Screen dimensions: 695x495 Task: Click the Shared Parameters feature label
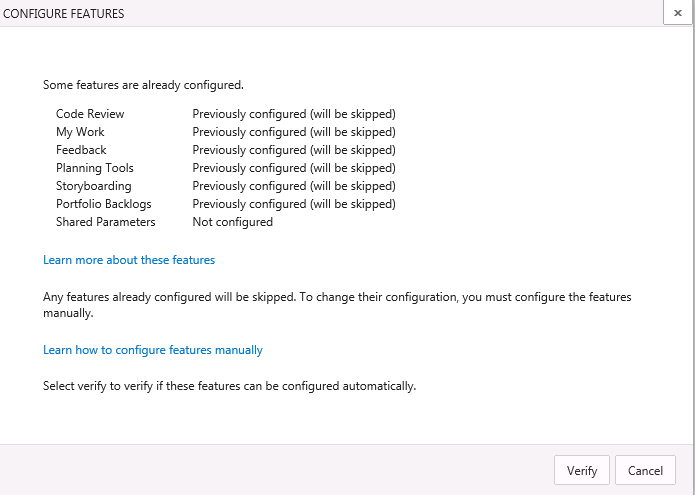click(105, 222)
